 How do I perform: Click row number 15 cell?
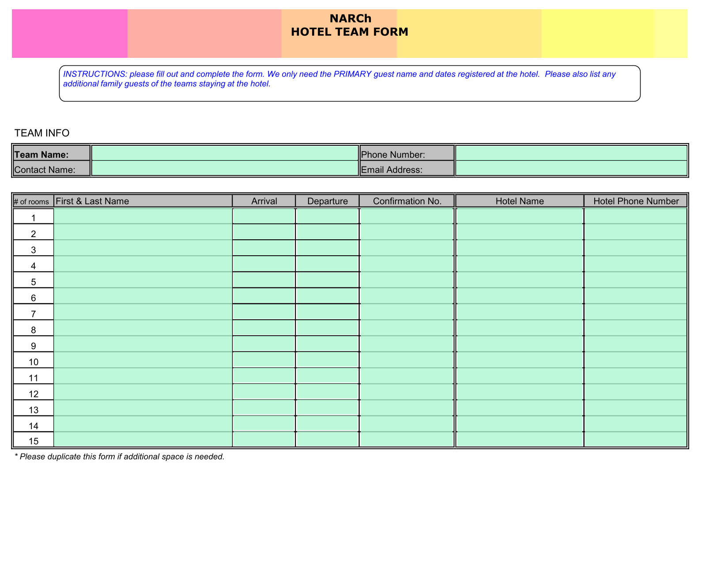pyautogui.click(x=34, y=440)
